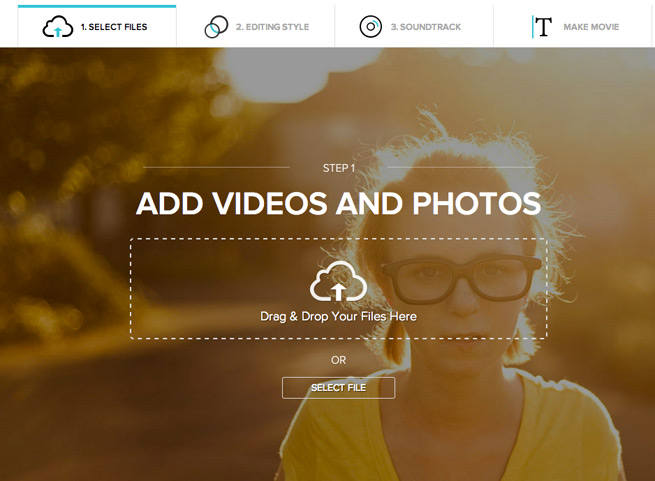655x481 pixels.
Task: Click the Select File button
Action: 338,388
